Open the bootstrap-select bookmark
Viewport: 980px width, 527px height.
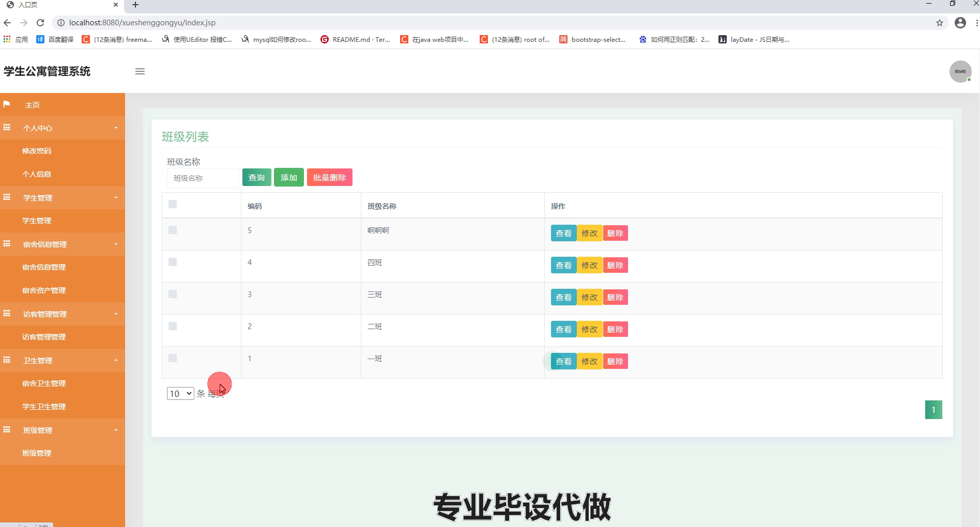point(592,39)
